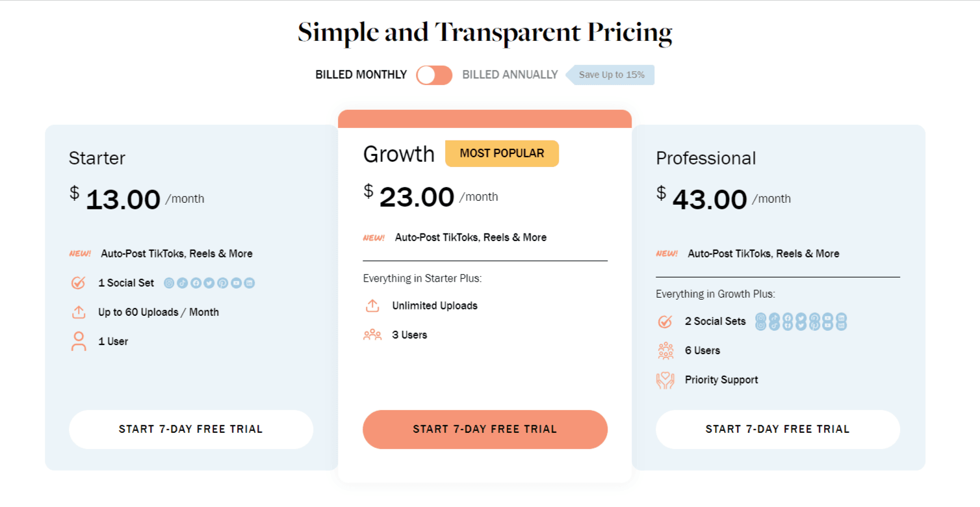Click the TikTok icon in Starter's social set
The width and height of the screenshot is (980, 507).
pyautogui.click(x=183, y=283)
